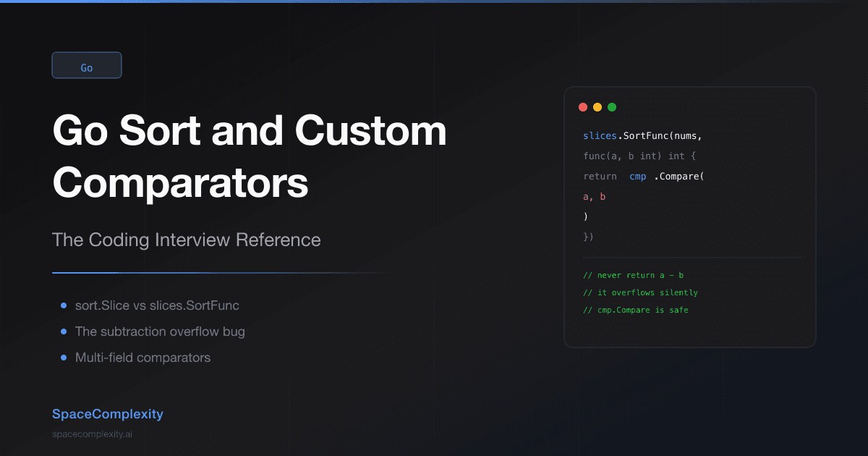The height and width of the screenshot is (456, 868).
Task: Click the code line "slices.SortFunc(nums,"
Action: (643, 135)
